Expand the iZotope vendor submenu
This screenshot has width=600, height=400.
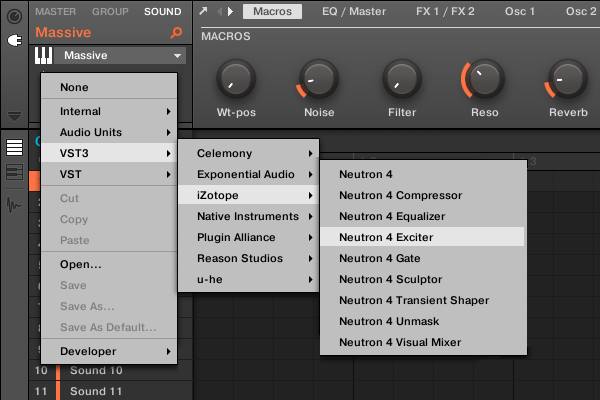(249, 195)
